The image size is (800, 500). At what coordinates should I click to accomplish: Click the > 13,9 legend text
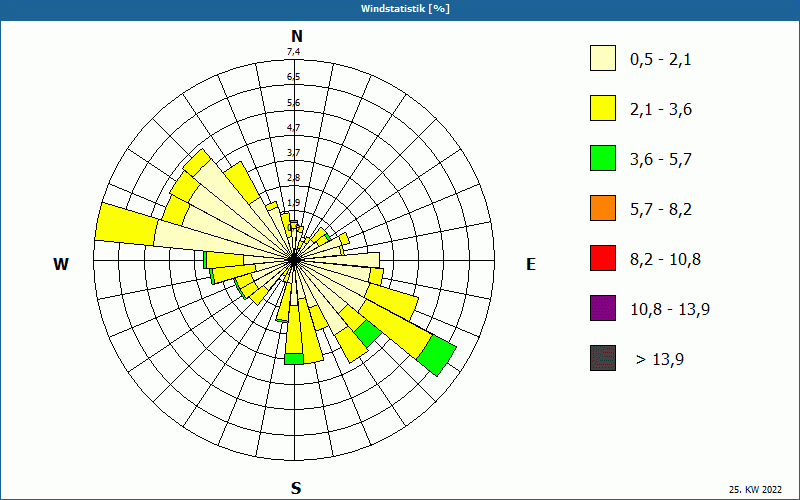point(660,360)
